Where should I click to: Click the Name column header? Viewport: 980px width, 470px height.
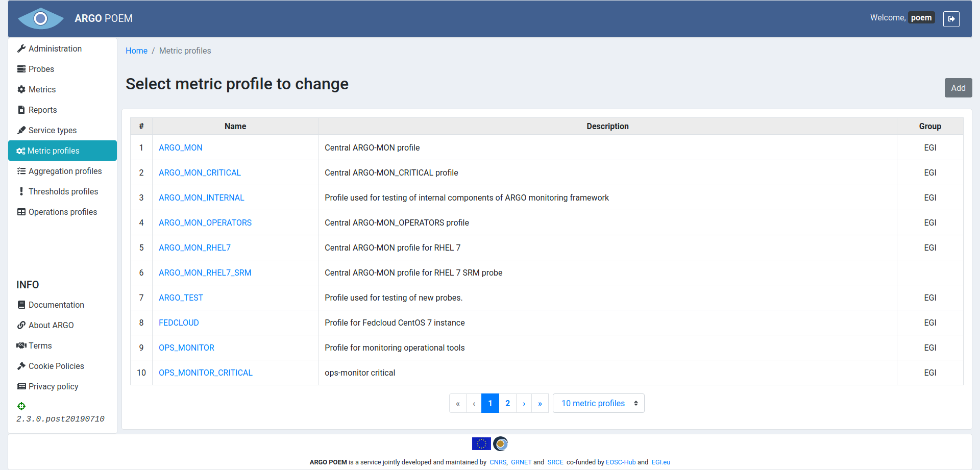[235, 126]
